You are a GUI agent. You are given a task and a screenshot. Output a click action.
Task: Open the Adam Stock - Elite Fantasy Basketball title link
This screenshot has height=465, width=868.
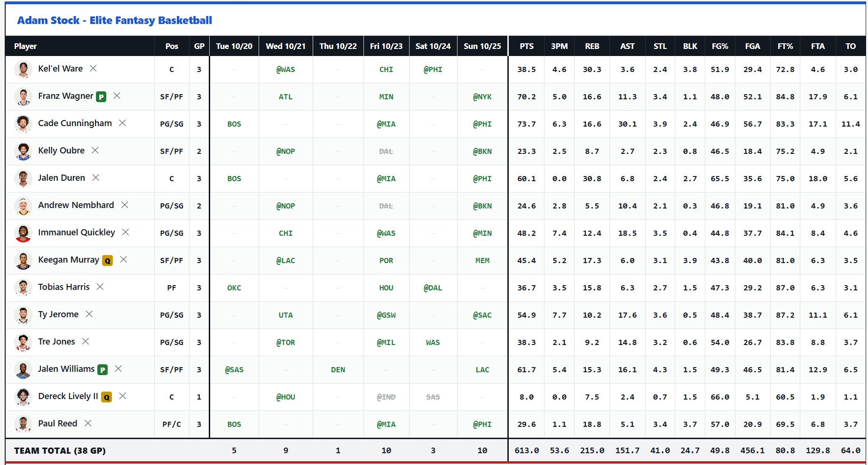click(x=114, y=20)
